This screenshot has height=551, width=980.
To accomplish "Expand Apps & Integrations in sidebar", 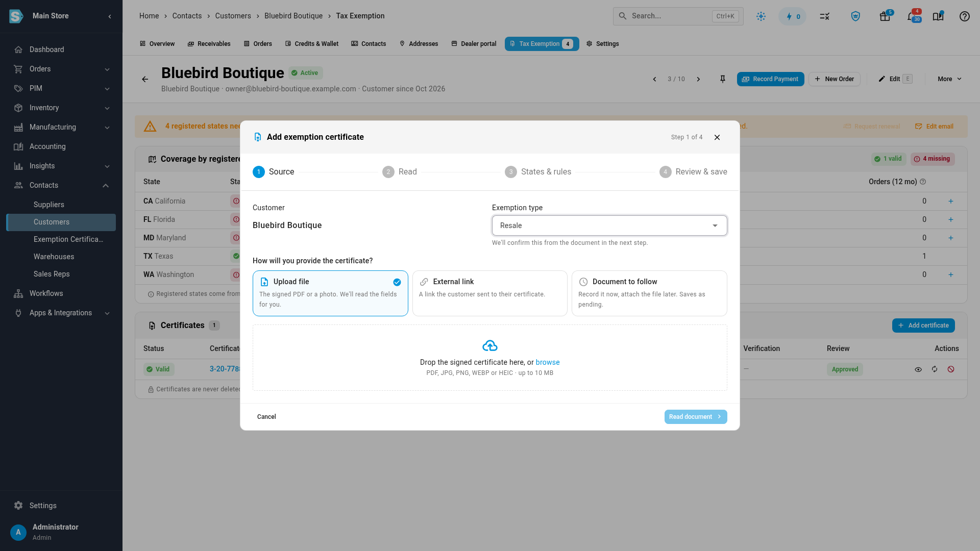I will tap(61, 313).
